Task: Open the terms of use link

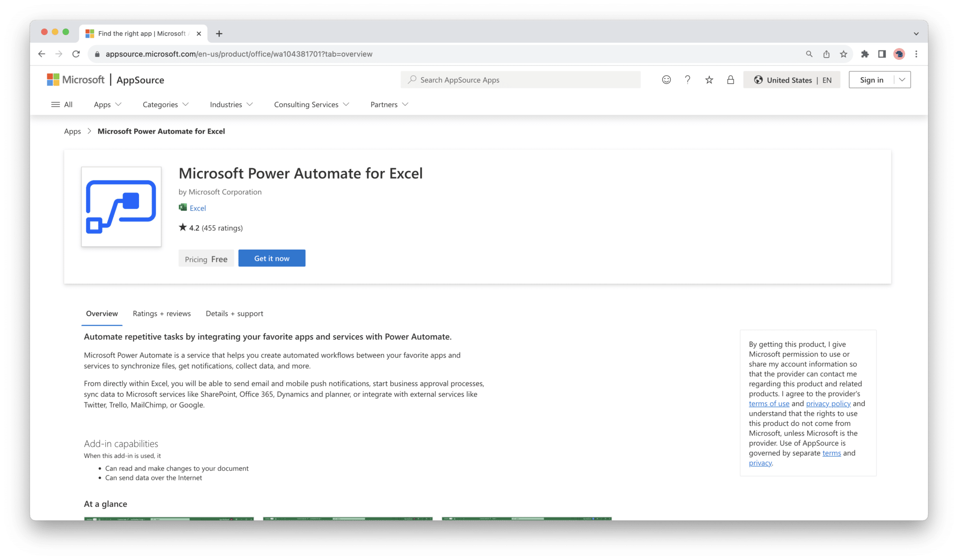Action: (769, 404)
